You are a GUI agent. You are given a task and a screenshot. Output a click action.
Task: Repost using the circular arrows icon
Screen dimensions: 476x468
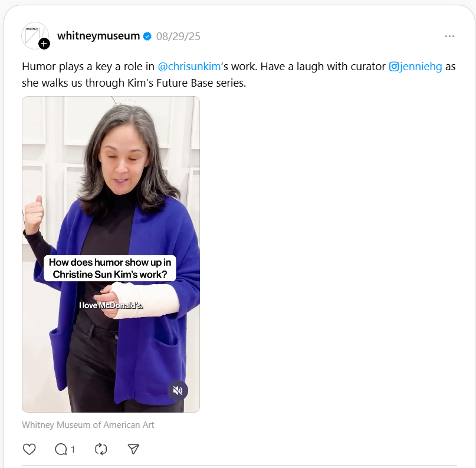pos(101,449)
